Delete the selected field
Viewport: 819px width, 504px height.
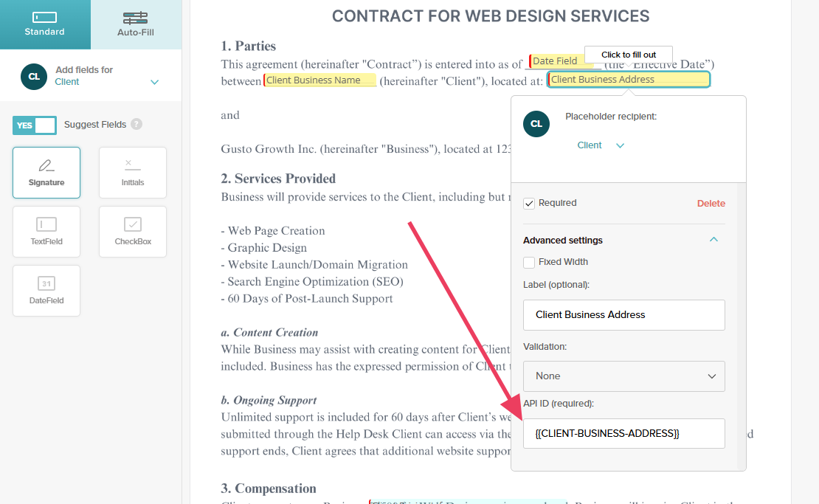pos(711,204)
